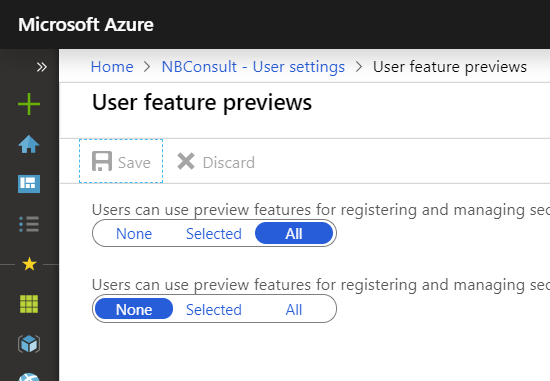The width and height of the screenshot is (550, 381).
Task: Click the Save button in the toolbar
Action: tap(121, 161)
